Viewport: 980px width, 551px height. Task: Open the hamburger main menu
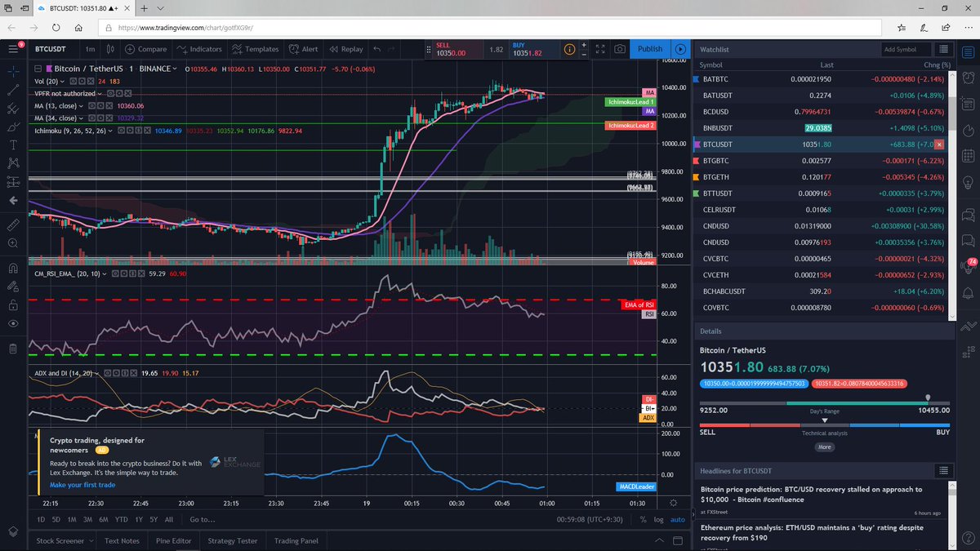tap(13, 49)
